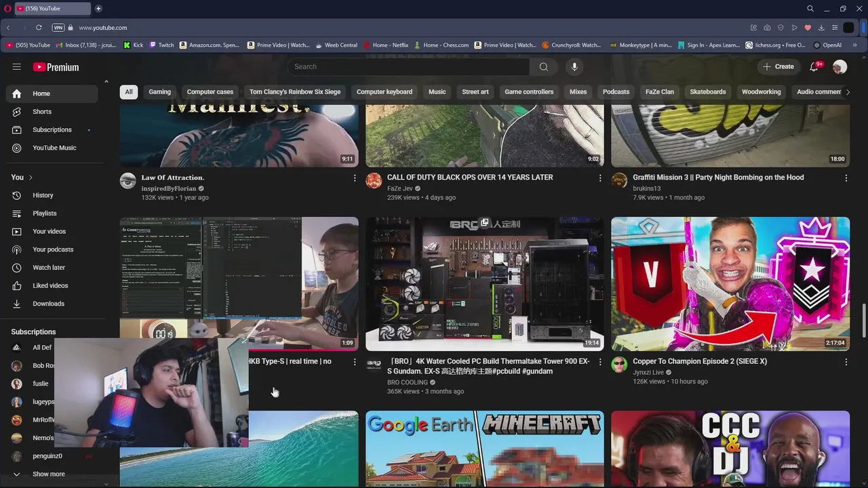Open options menu for Graffiti Mission 3 video

coord(846,178)
